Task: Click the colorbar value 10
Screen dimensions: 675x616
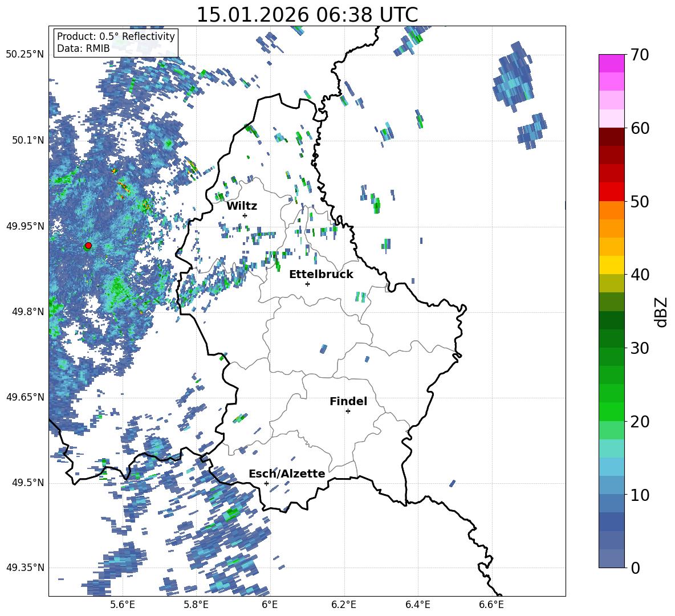Action: (640, 495)
